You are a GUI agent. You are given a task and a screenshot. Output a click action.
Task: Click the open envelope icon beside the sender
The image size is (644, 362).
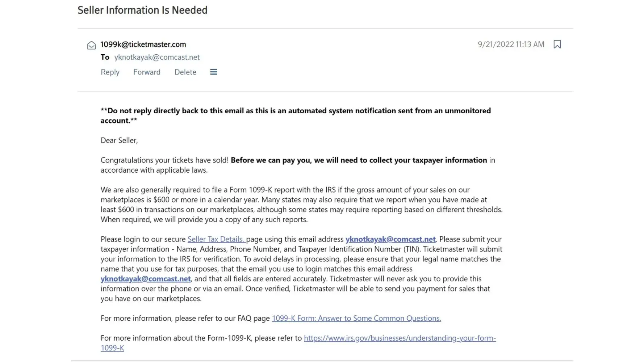(x=91, y=45)
